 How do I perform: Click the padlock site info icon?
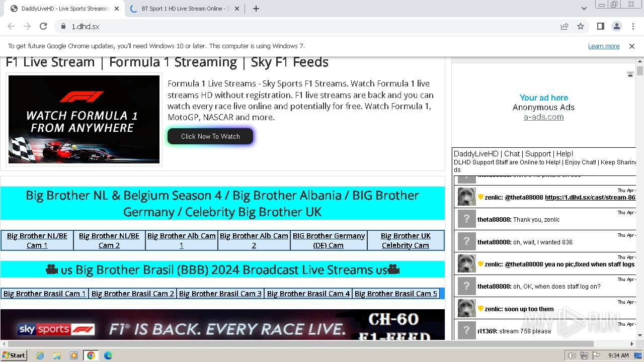pos(63,26)
